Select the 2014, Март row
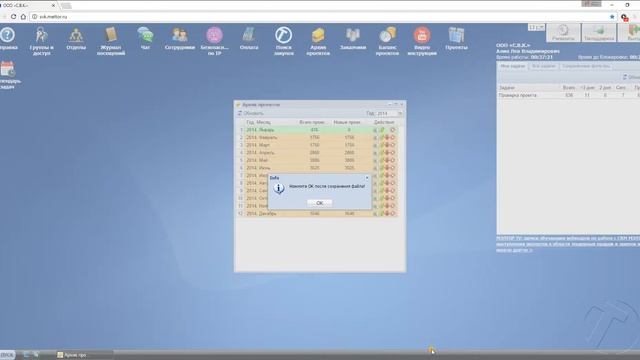The width and height of the screenshot is (640, 360). (317, 145)
